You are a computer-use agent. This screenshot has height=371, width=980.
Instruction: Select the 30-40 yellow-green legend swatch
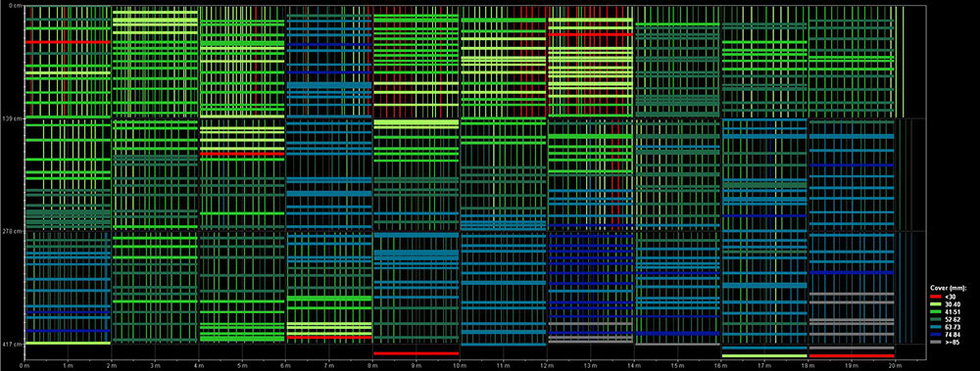coord(936,303)
